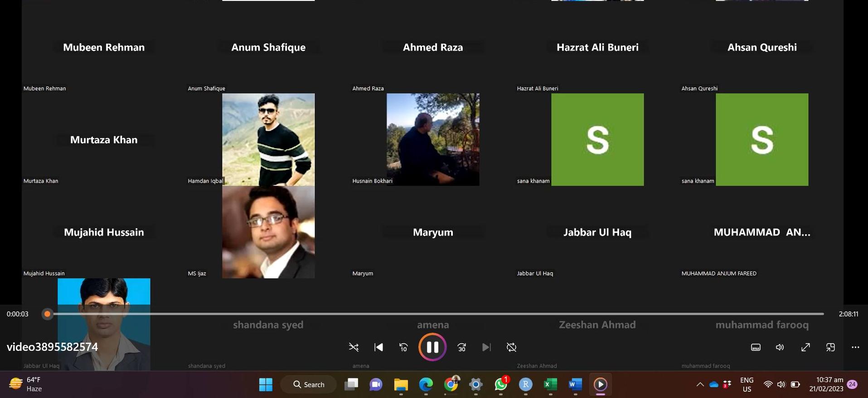Image resolution: width=868 pixels, height=398 pixels.
Task: Click the sana khanam tile under Ahsan Qureshi
Action: (x=762, y=139)
